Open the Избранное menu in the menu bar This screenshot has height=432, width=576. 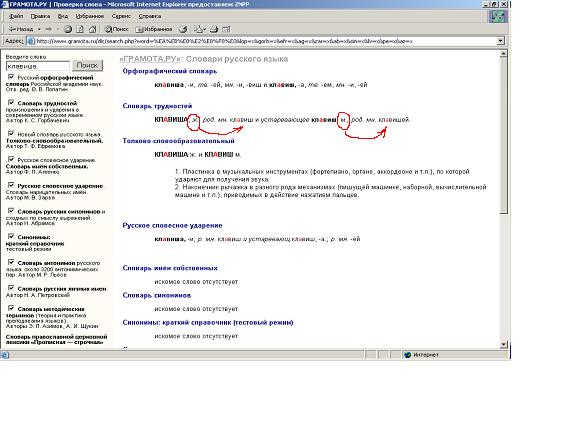pyautogui.click(x=90, y=16)
